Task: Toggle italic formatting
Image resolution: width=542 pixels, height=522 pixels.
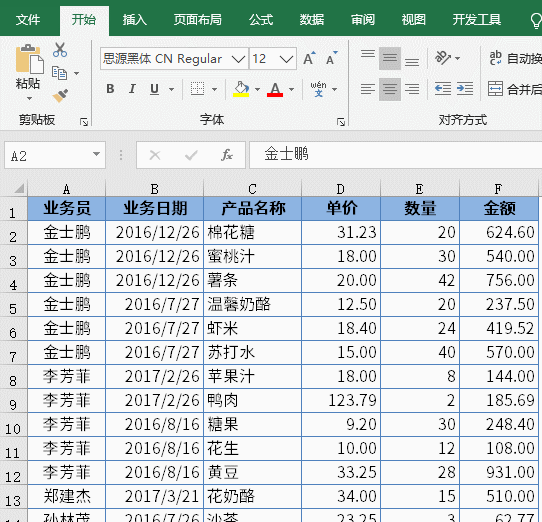Action: (132, 89)
